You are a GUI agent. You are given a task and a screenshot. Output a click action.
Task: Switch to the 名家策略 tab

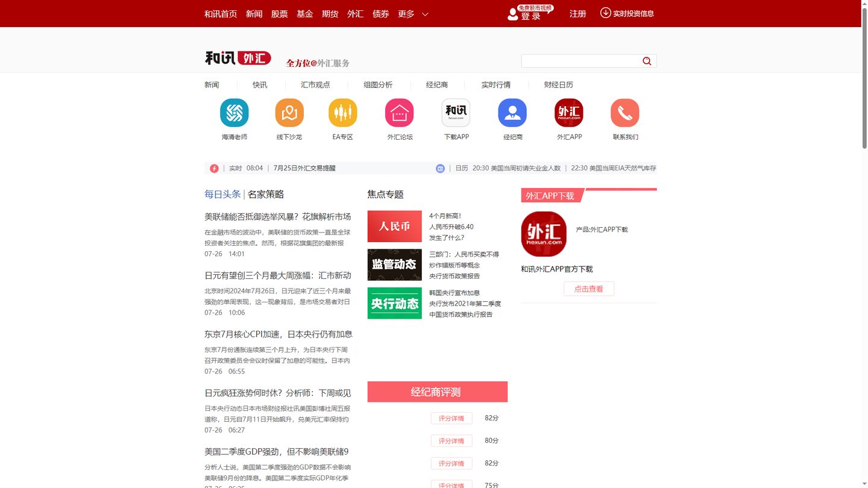tap(266, 194)
